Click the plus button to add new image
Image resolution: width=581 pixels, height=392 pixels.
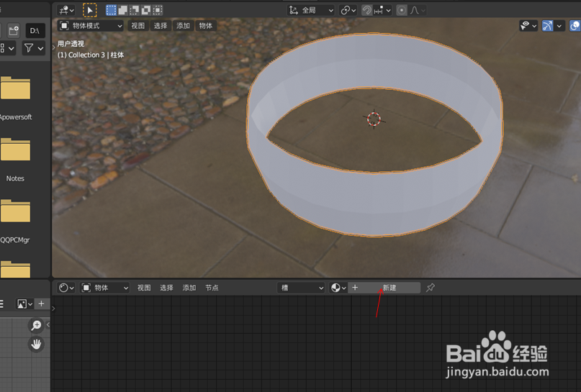coord(41,304)
